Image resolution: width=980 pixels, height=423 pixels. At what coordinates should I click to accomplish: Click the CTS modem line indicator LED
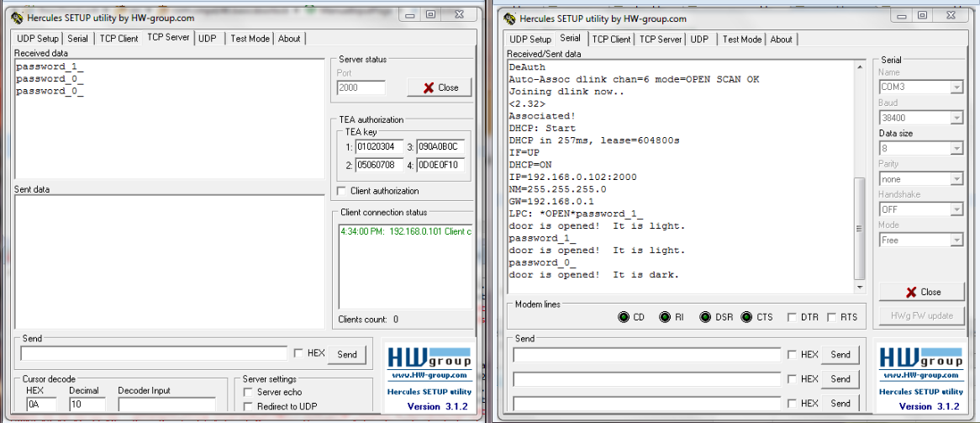[x=746, y=317]
